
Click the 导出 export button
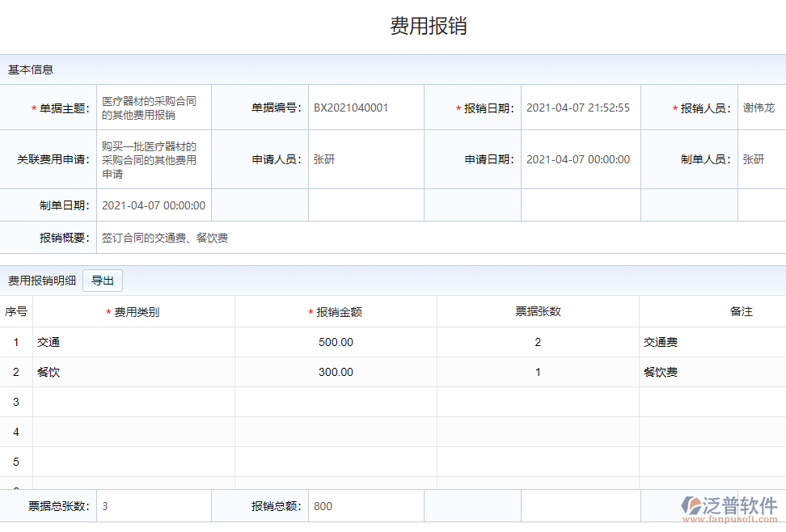(x=103, y=281)
